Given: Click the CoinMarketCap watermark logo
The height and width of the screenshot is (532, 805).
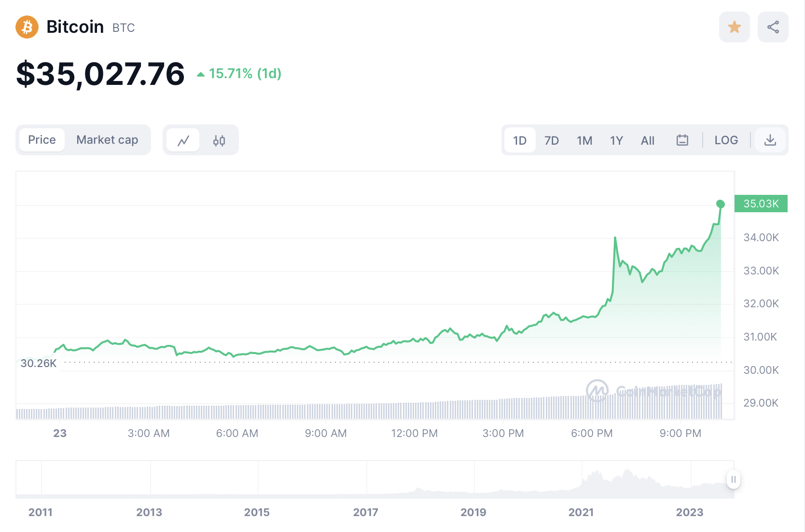Looking at the screenshot, I should tap(597, 390).
